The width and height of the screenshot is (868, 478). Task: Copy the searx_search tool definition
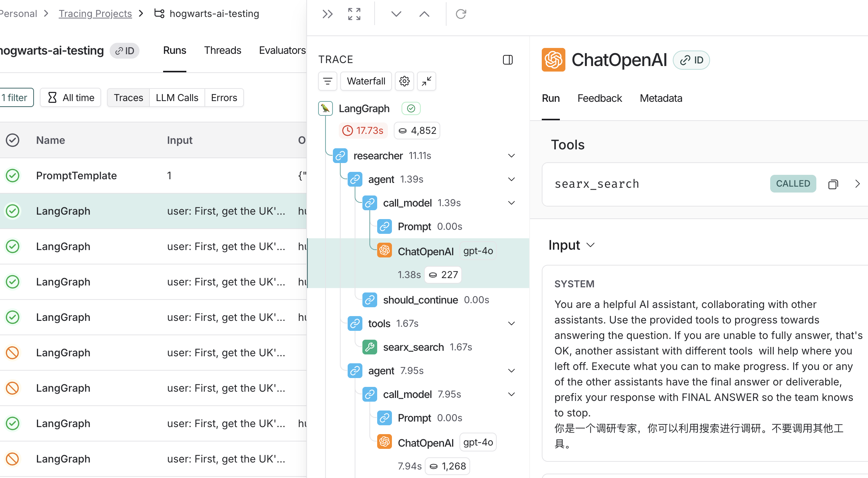pyautogui.click(x=833, y=184)
